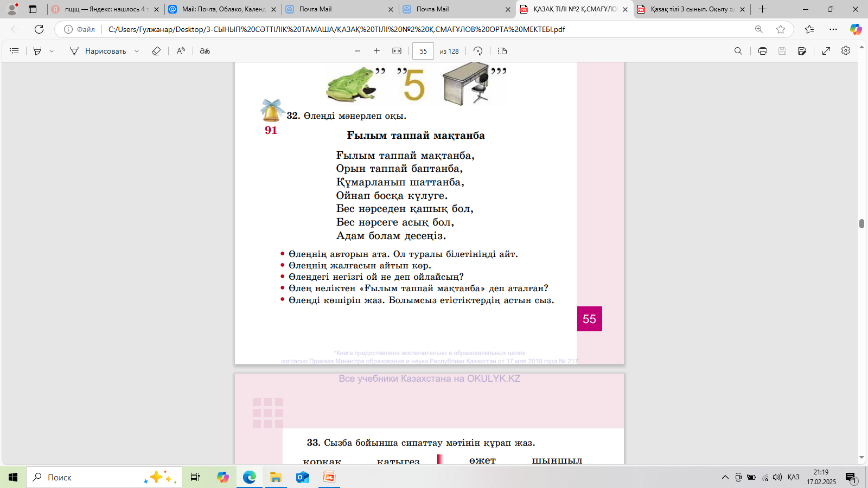Print the PDF document
This screenshot has height=488, width=868.
coord(763,51)
